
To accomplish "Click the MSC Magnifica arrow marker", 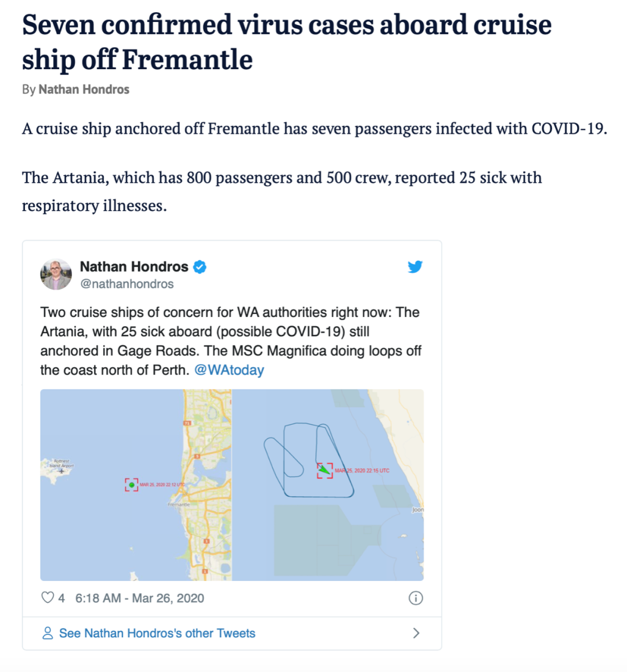I will pyautogui.click(x=325, y=470).
